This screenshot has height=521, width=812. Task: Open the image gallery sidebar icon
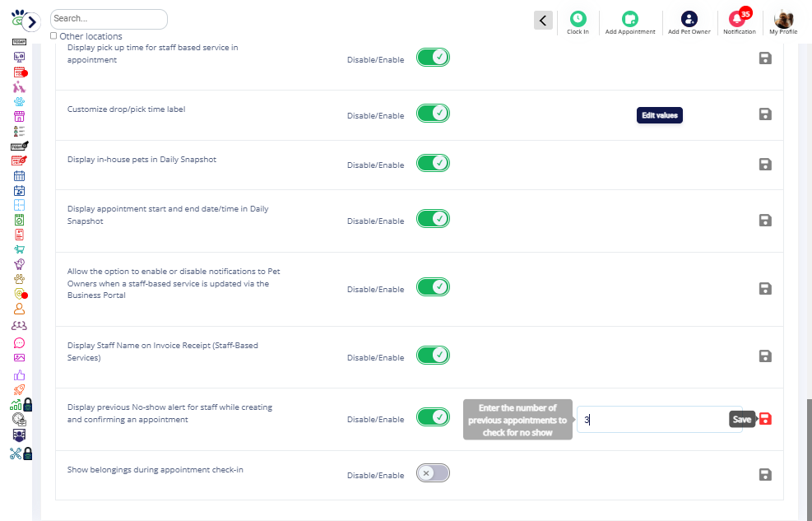(x=19, y=358)
